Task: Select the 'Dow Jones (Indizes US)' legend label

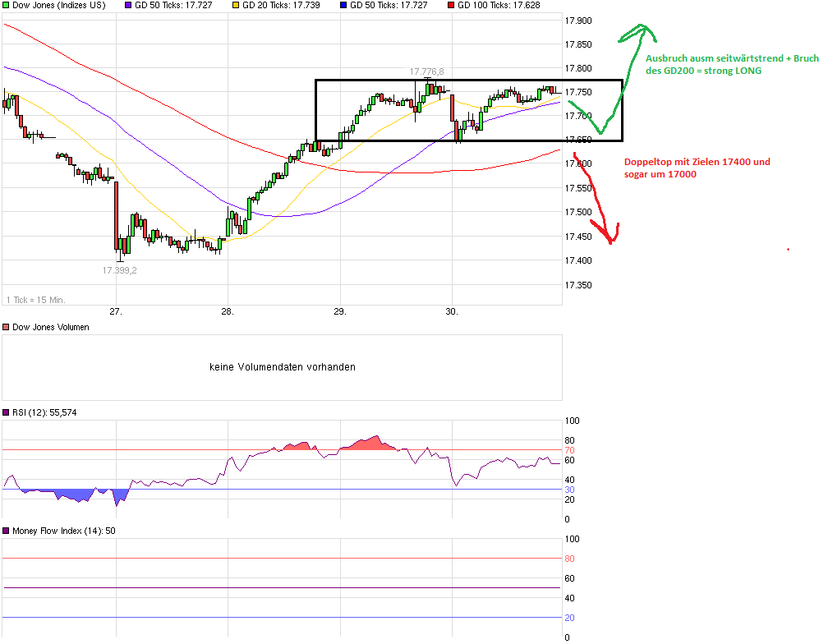Action: tap(58, 5)
